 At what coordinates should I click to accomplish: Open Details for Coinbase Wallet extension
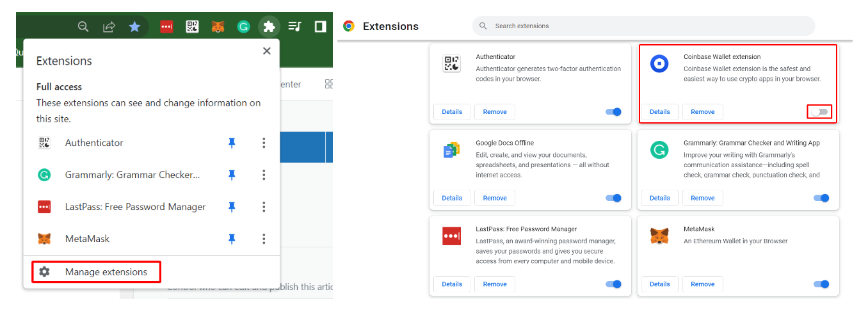pyautogui.click(x=660, y=111)
